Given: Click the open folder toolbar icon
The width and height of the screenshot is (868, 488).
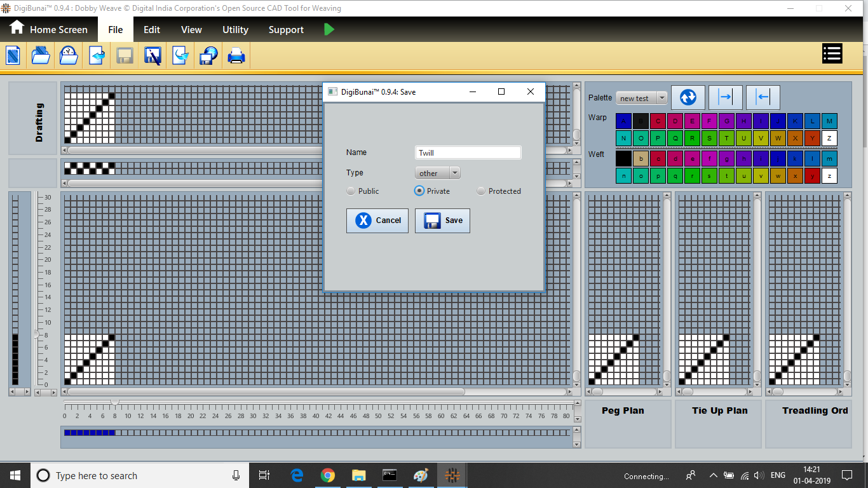Looking at the screenshot, I should click(41, 56).
